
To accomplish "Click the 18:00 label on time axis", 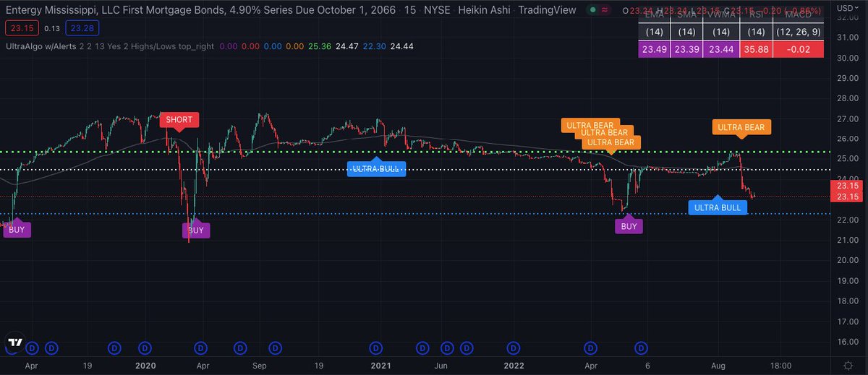I will pos(780,366).
